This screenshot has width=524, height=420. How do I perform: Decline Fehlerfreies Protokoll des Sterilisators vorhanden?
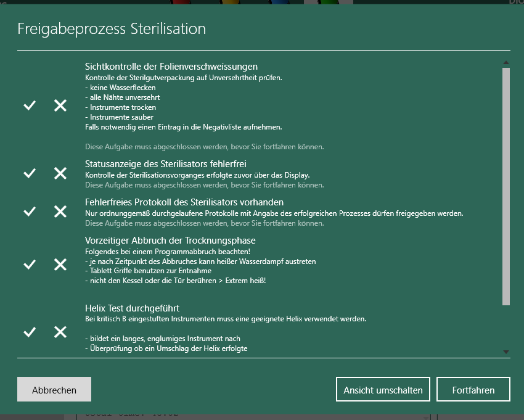pos(60,212)
